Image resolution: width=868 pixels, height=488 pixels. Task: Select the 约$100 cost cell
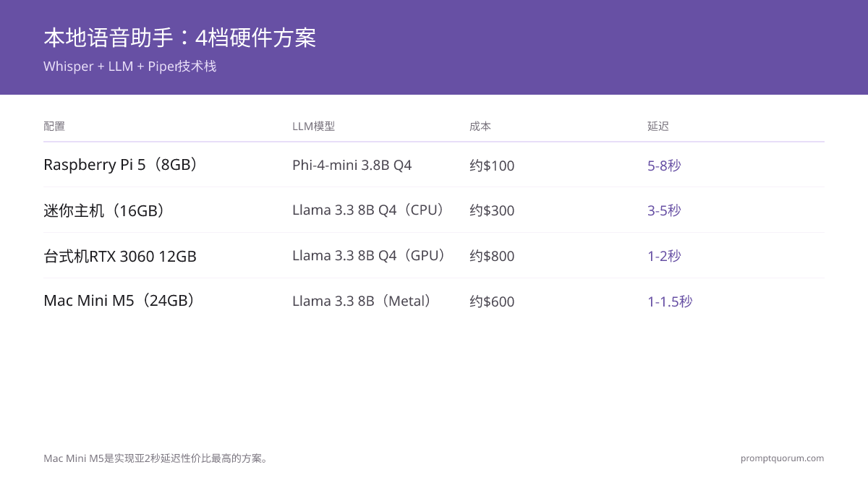pos(492,166)
